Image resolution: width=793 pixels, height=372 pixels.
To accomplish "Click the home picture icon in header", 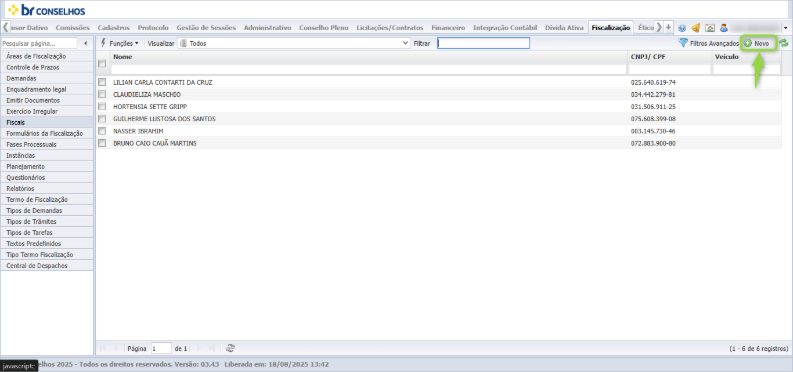I will coord(710,28).
